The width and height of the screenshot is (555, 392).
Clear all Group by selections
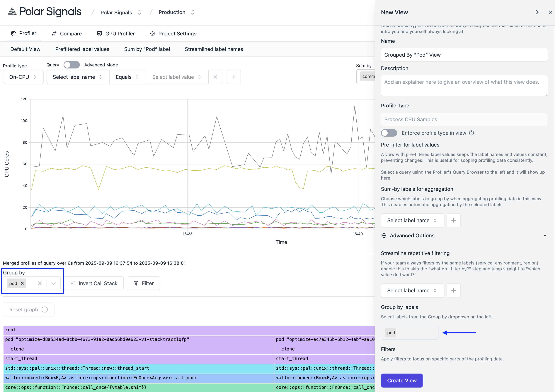point(40,283)
